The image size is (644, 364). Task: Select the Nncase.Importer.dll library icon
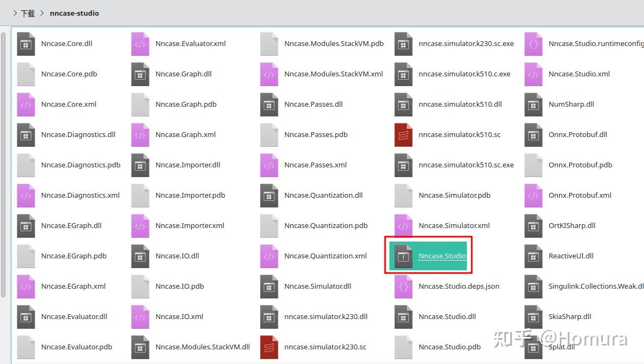pyautogui.click(x=140, y=165)
